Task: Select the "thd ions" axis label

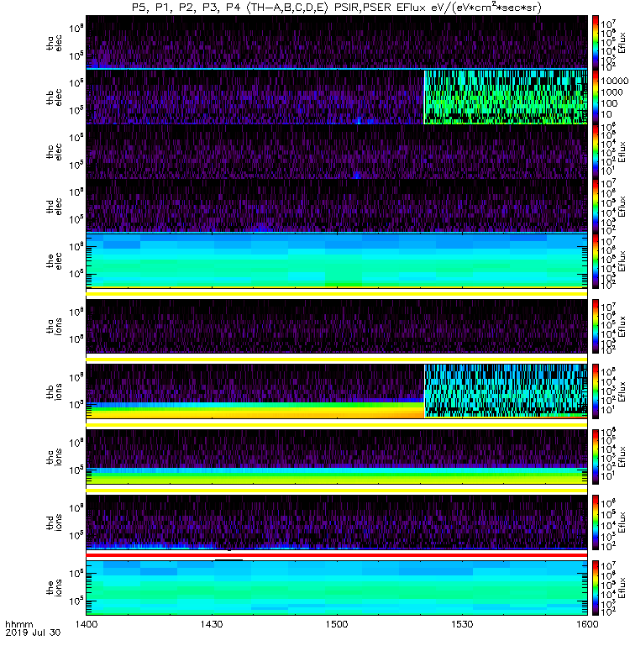Action: [54, 522]
